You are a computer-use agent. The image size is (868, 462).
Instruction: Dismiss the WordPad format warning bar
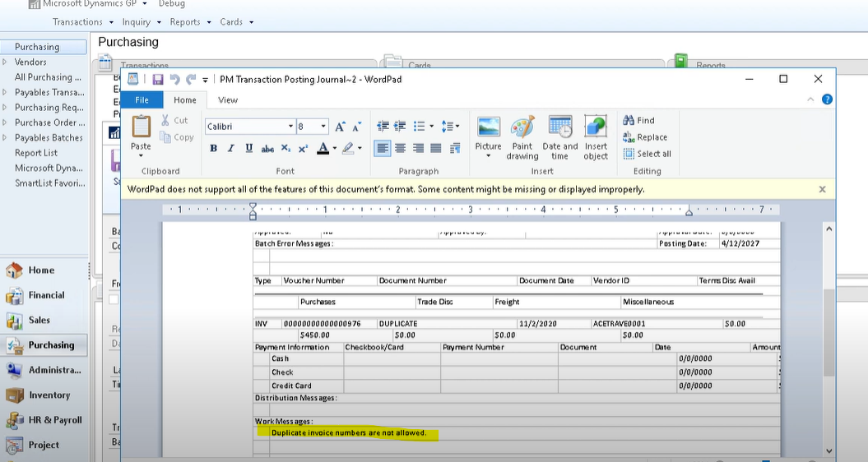pos(822,189)
